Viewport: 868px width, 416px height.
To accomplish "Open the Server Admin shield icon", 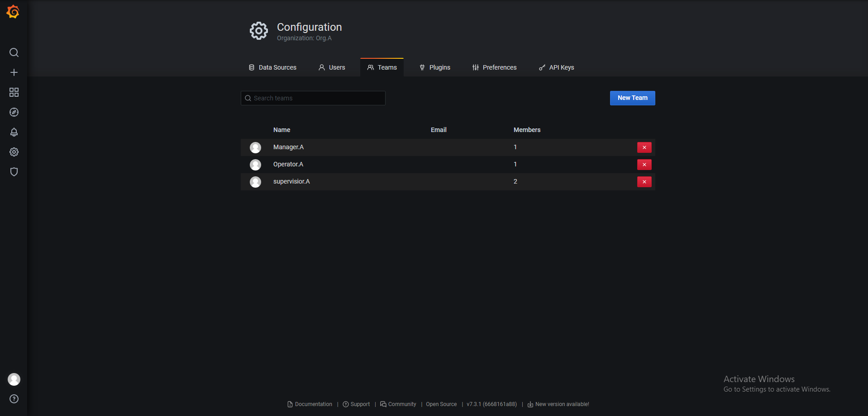I will 14,172.
